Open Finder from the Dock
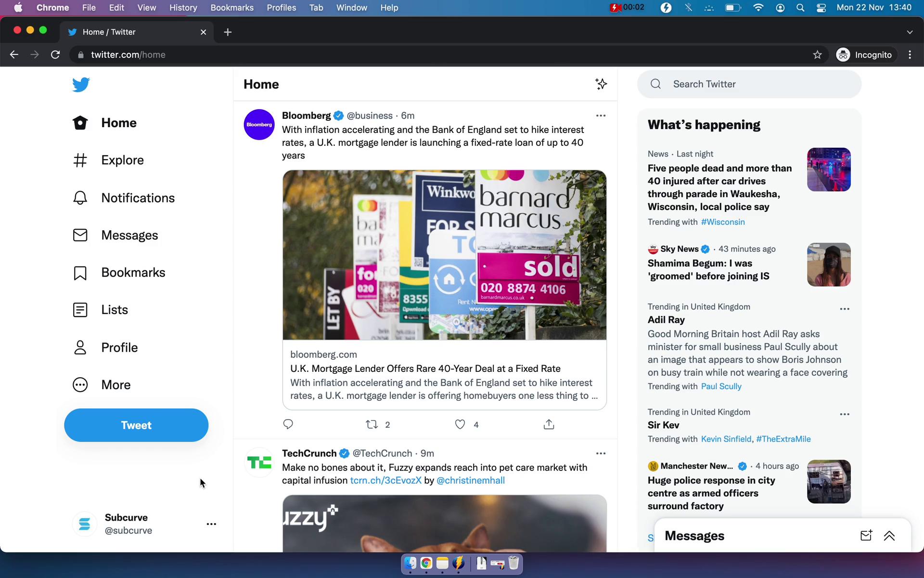 pos(410,563)
